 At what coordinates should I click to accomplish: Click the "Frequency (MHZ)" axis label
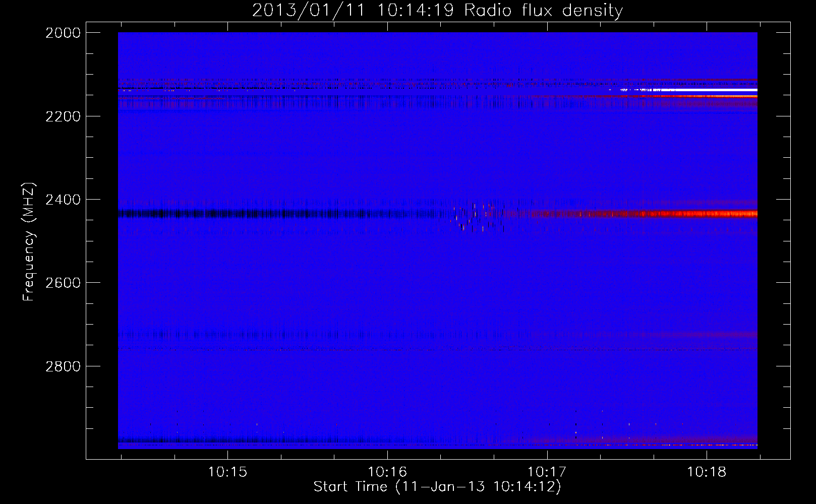(x=29, y=241)
